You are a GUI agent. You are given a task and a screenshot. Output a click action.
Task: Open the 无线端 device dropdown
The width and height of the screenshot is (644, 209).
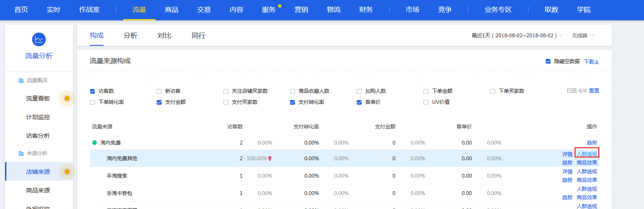coord(583,36)
